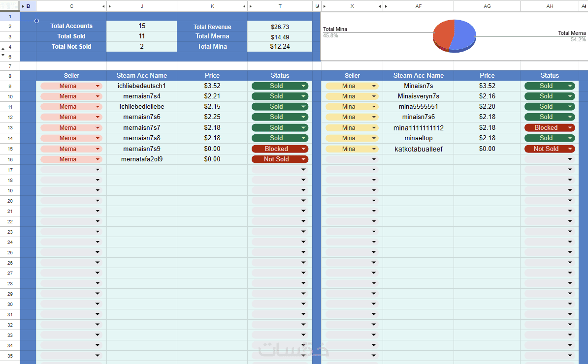Open Merna seller dropdown for mernaisn7s8
Image resolution: width=588 pixels, height=364 pixels.
pos(98,138)
